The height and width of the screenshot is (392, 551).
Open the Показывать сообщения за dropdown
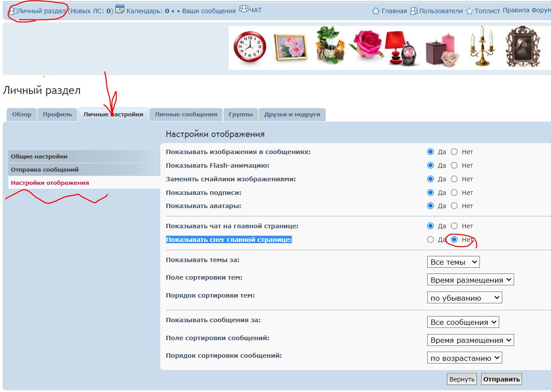[463, 322]
